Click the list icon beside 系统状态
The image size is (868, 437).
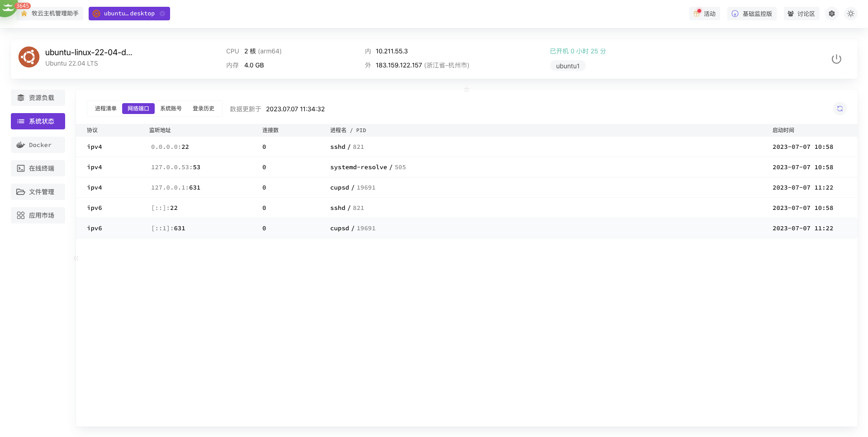[x=21, y=121]
